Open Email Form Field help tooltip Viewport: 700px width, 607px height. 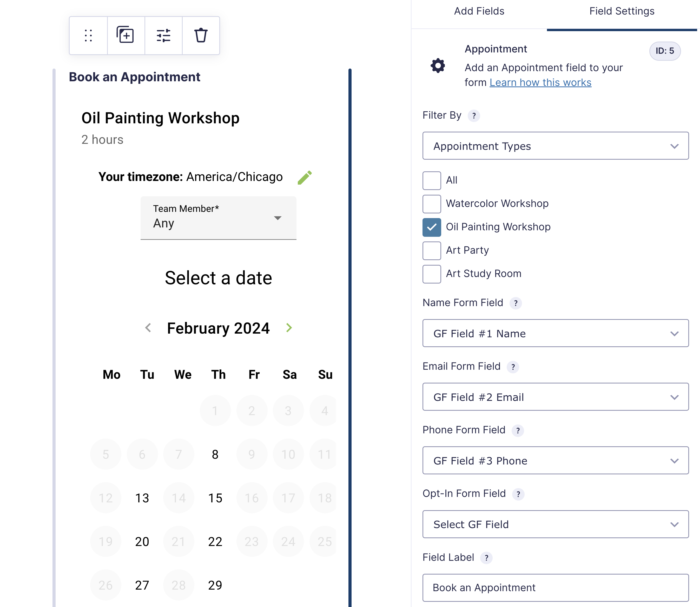[513, 367]
